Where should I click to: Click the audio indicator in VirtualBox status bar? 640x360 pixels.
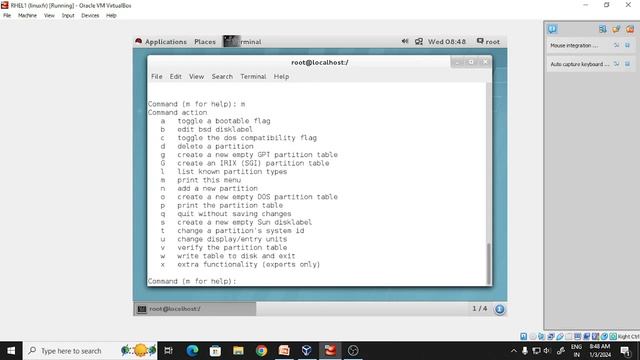(x=541, y=336)
